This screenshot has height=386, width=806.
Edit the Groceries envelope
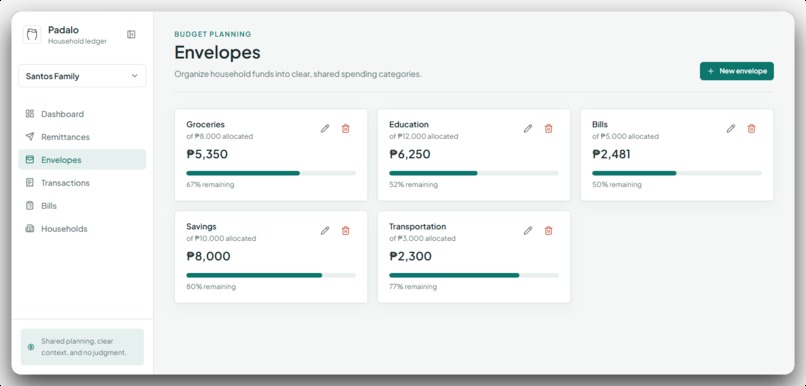click(x=325, y=128)
